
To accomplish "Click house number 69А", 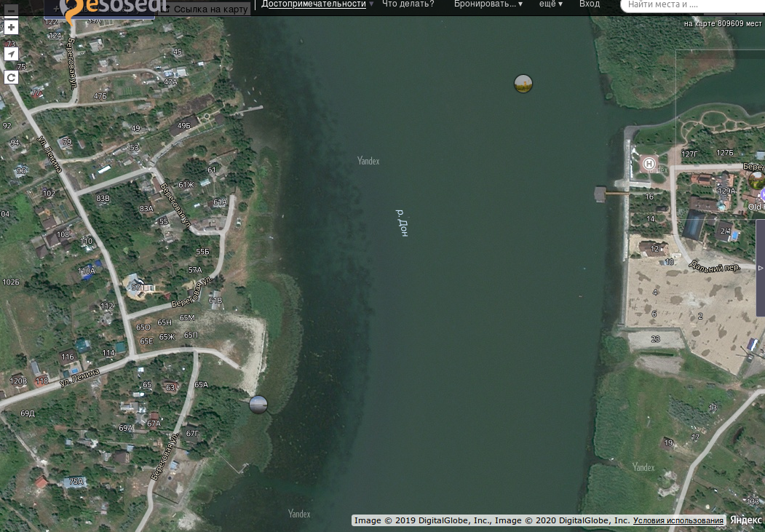I will coord(126,428).
